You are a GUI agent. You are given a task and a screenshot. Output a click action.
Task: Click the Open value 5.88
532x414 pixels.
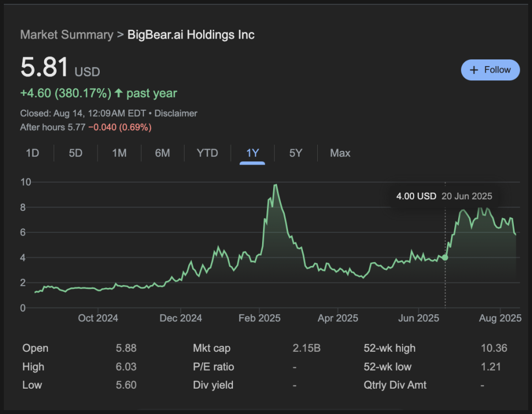(x=126, y=348)
